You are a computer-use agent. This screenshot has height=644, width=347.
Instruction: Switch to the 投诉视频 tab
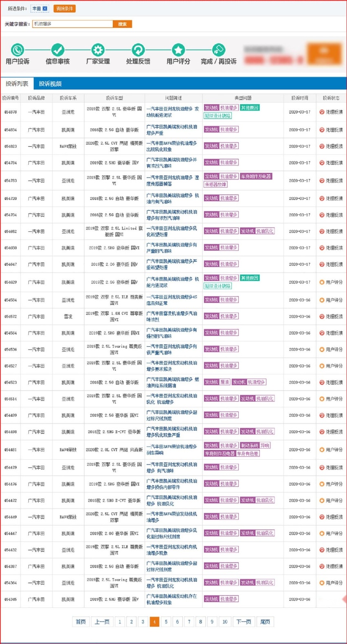click(50, 84)
